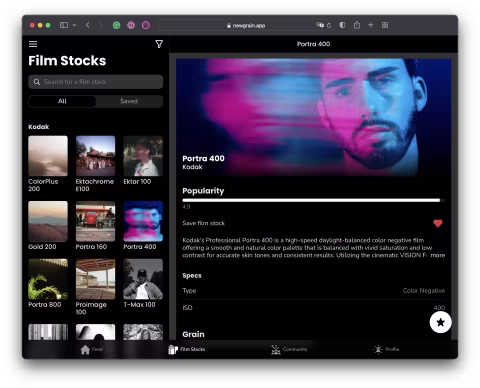This screenshot has height=388, width=480.
Task: Go back with browser back arrow
Action: coord(88,25)
